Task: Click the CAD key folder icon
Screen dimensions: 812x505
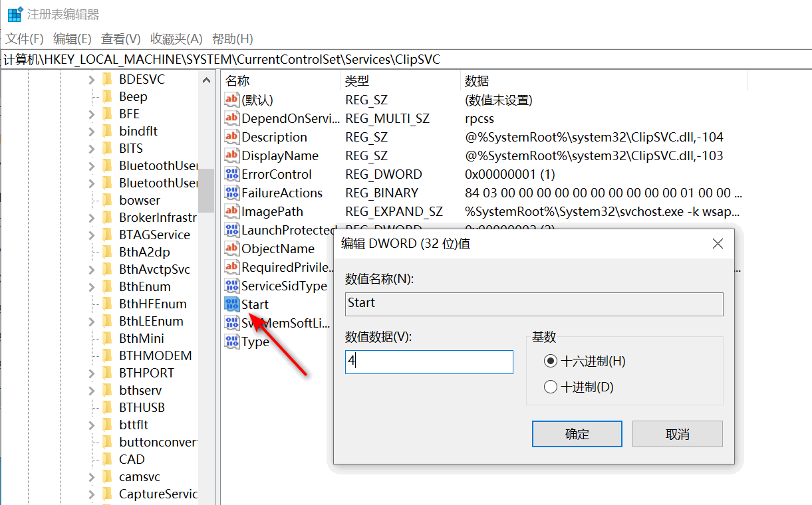Action: (107, 459)
